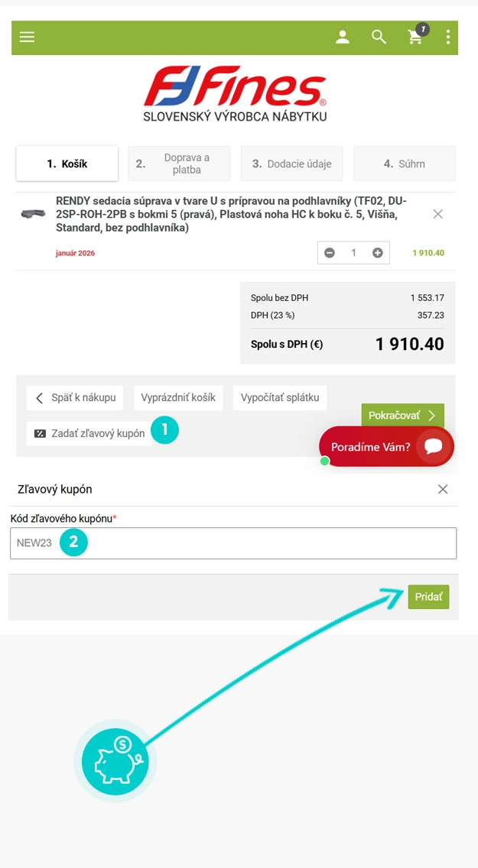Image resolution: width=478 pixels, height=868 pixels.
Task: Click the search magnifier icon
Action: pyautogui.click(x=379, y=37)
